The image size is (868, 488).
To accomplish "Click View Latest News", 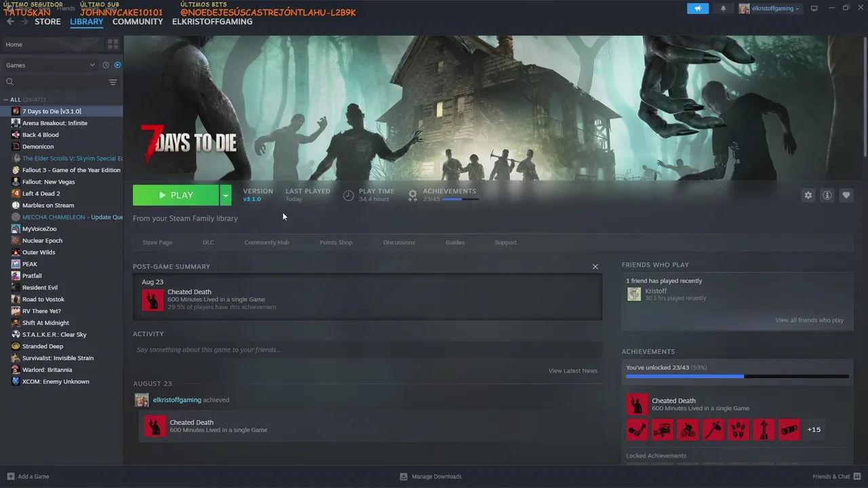I will click(573, 371).
